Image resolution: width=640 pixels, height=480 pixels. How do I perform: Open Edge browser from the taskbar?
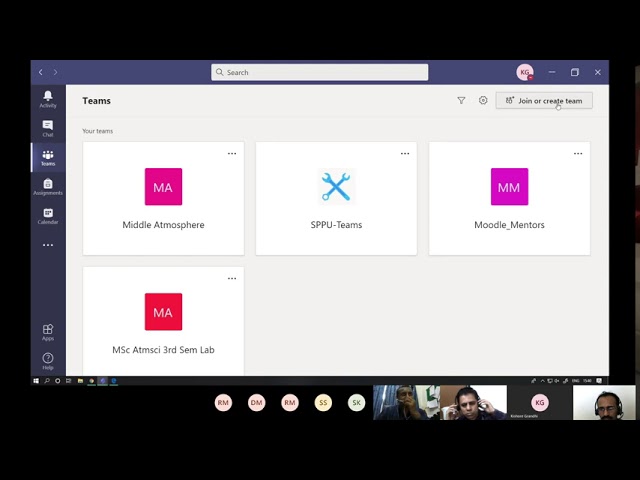coord(114,381)
